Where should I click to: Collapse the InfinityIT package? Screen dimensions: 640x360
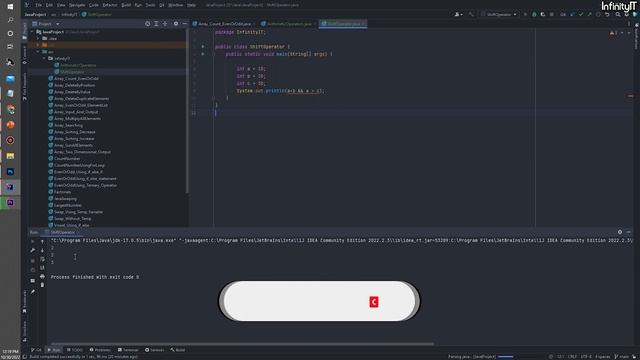click(x=44, y=58)
